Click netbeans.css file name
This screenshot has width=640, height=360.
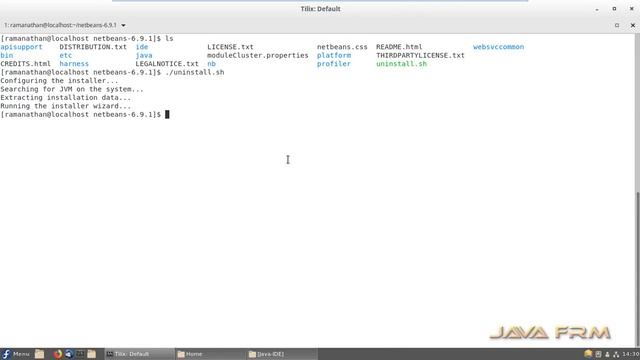(342, 47)
